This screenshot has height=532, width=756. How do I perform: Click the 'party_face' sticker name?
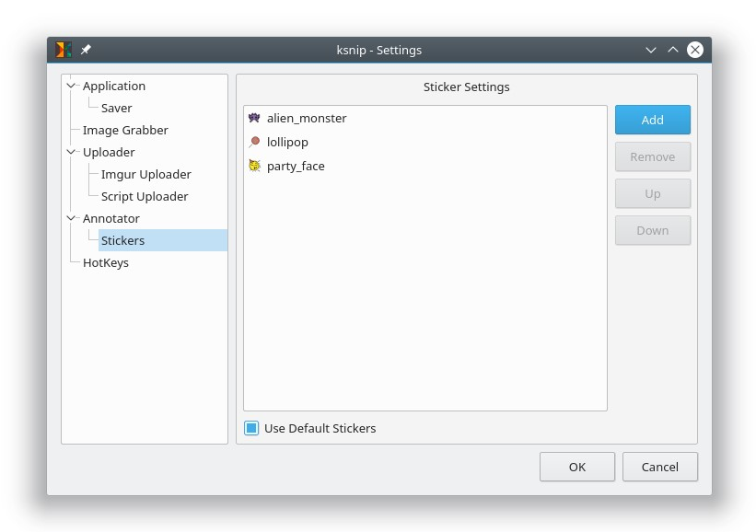coord(296,167)
